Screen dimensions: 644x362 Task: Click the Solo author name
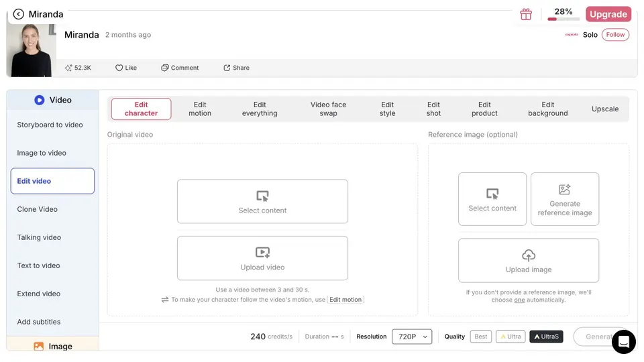(x=590, y=35)
